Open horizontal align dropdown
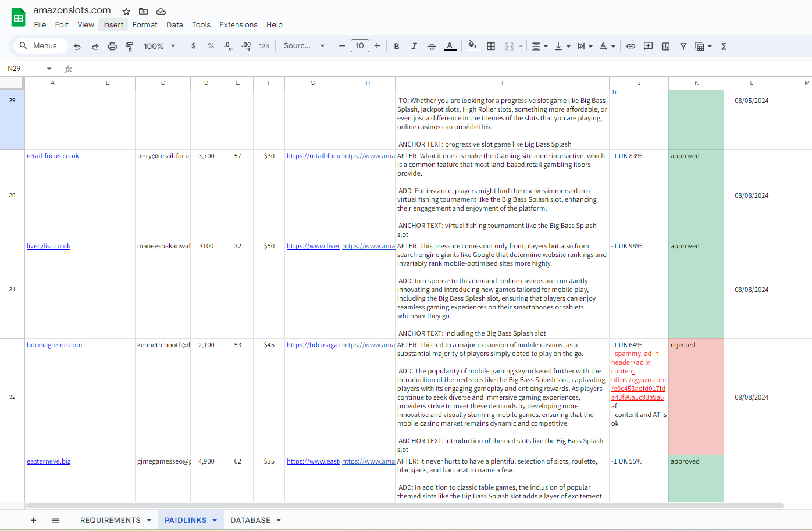 click(540, 47)
